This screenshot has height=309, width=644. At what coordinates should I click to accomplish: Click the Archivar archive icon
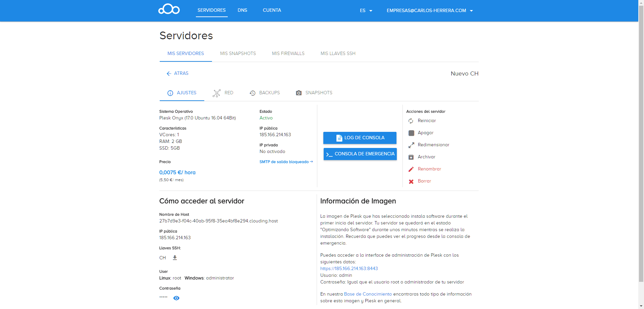[411, 157]
